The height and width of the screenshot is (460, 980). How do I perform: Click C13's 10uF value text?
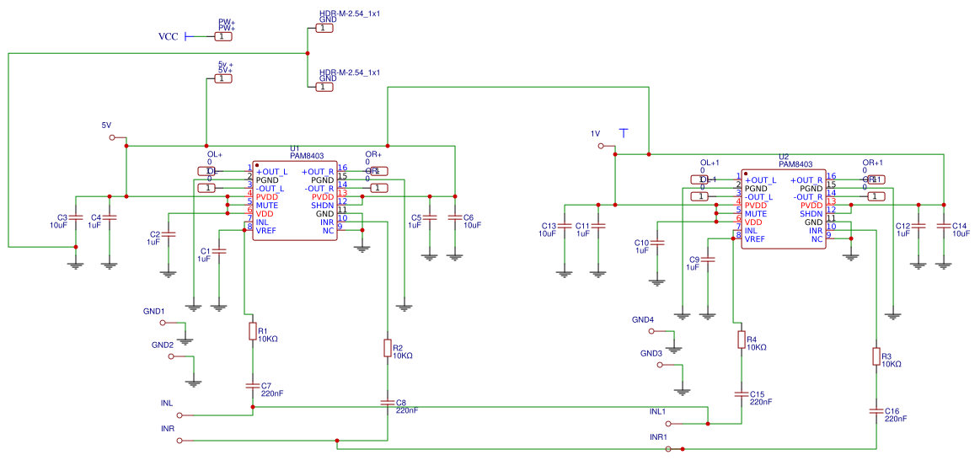point(547,233)
